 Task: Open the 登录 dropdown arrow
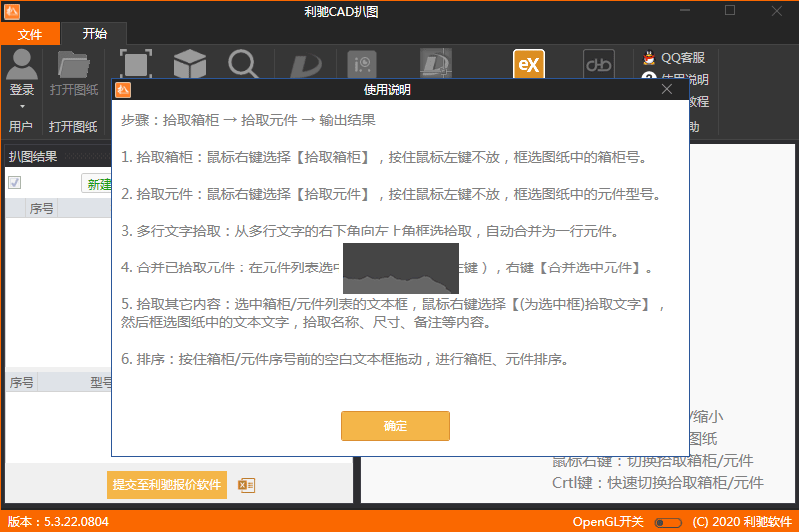click(x=22, y=106)
